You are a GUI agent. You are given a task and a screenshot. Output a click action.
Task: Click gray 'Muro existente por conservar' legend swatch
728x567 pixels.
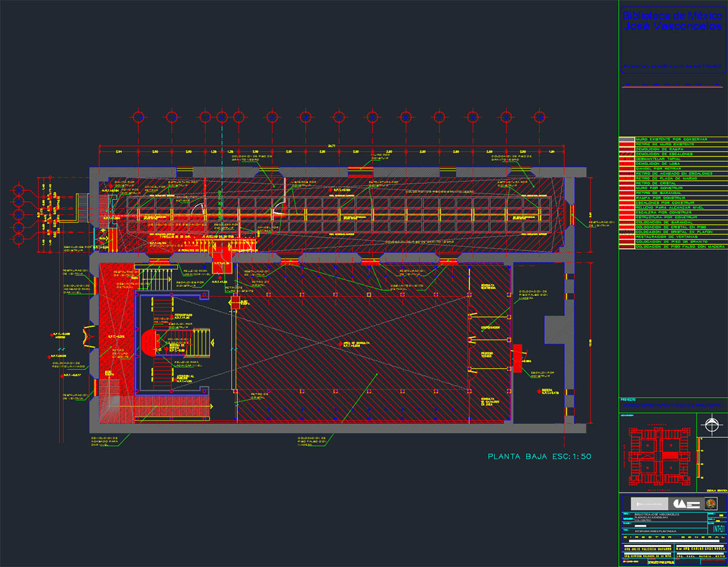(x=626, y=139)
